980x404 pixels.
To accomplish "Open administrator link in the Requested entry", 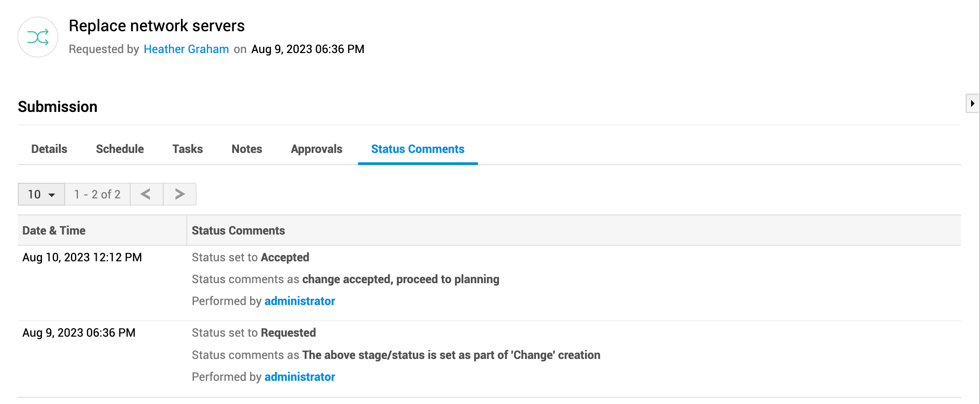I will (x=300, y=377).
